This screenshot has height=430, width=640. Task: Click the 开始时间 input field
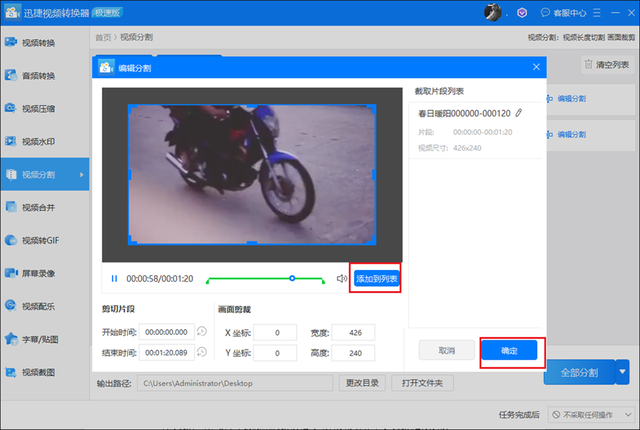point(167,332)
